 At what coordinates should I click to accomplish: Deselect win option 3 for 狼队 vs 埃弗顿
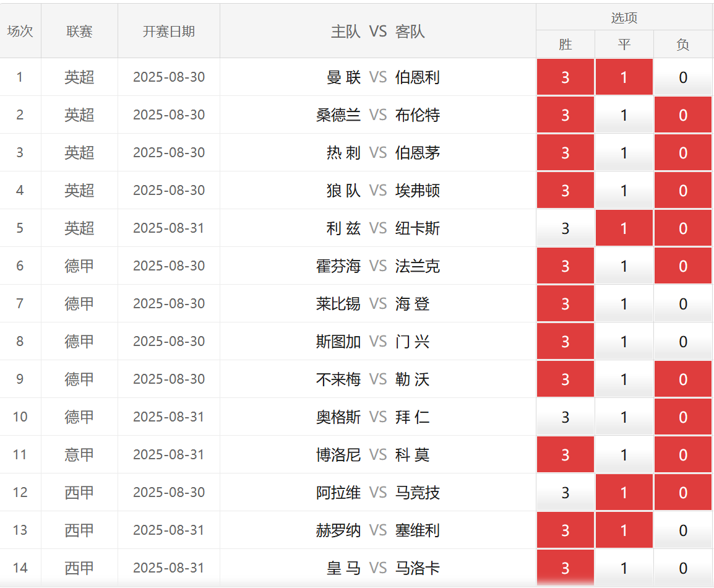pos(565,191)
